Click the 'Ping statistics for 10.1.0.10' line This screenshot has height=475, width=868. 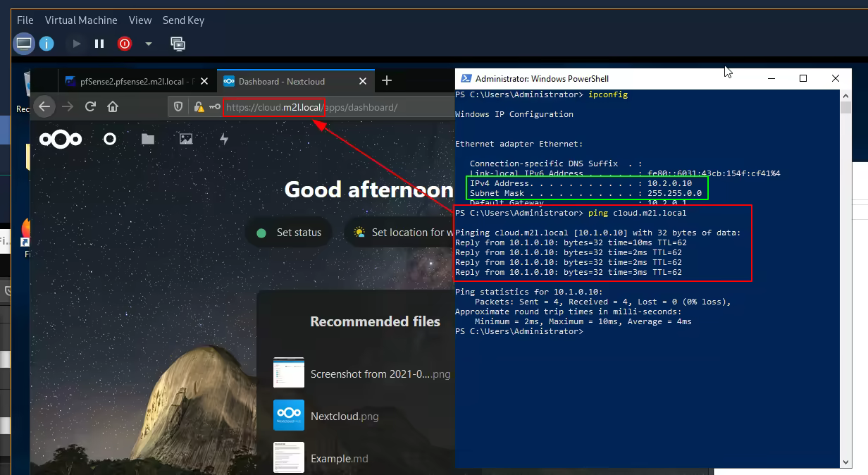pos(528,292)
